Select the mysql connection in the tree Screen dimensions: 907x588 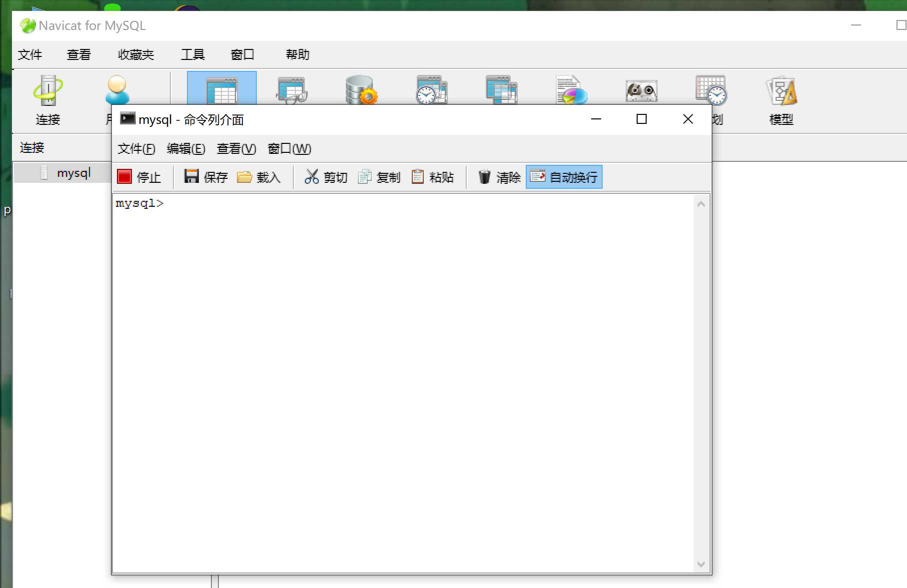click(73, 173)
